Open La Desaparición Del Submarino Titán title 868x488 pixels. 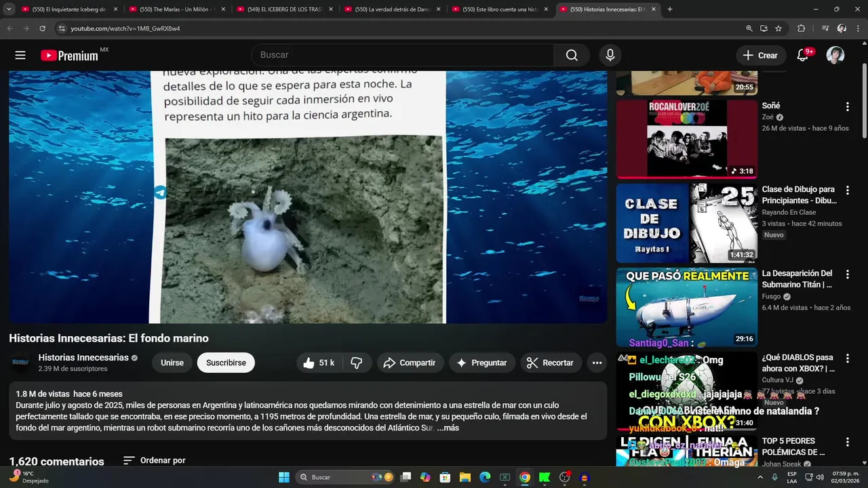pos(797,279)
